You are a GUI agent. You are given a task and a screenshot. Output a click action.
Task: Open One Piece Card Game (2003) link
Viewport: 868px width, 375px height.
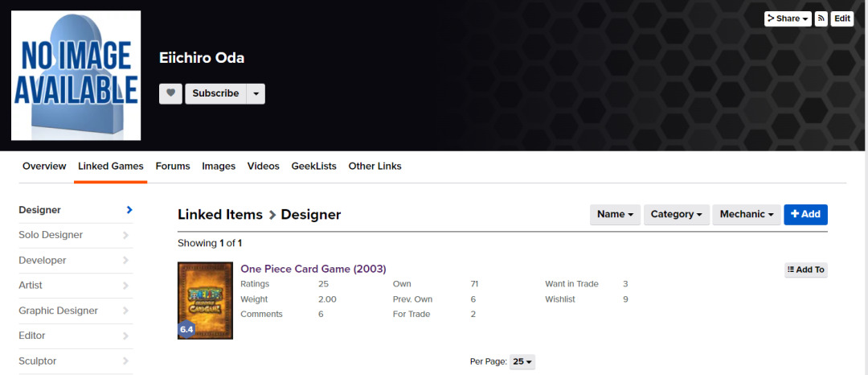[313, 269]
